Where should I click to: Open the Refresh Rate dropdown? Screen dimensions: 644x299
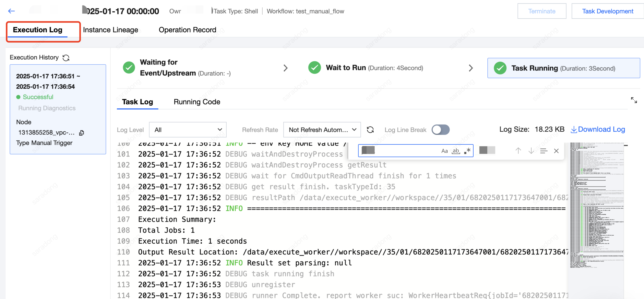tap(322, 130)
